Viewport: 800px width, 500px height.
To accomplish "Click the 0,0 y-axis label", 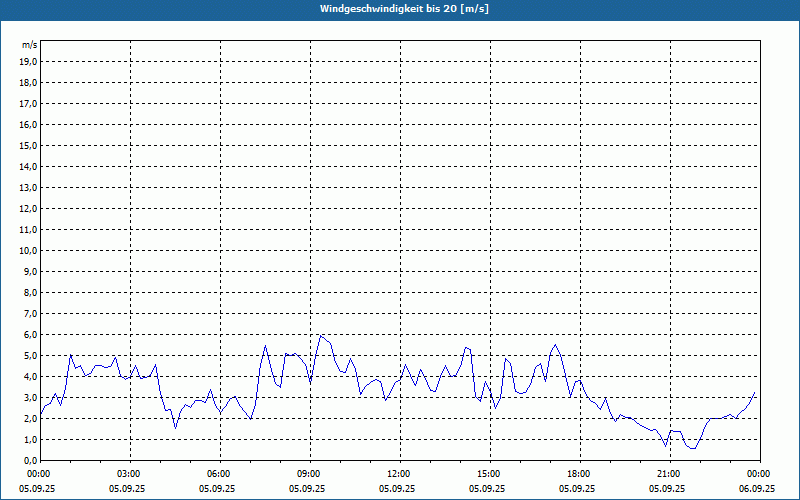I will pos(30,460).
